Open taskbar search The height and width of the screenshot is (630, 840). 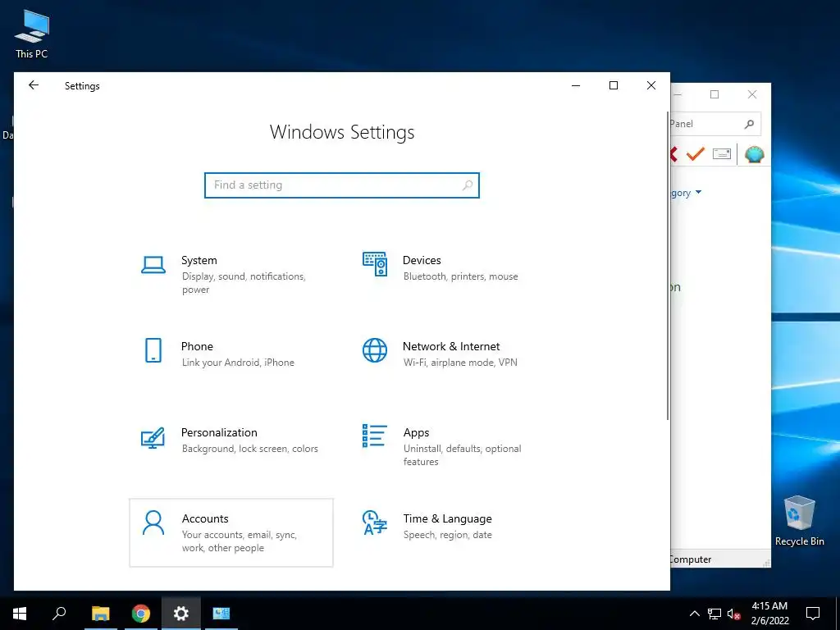point(59,614)
